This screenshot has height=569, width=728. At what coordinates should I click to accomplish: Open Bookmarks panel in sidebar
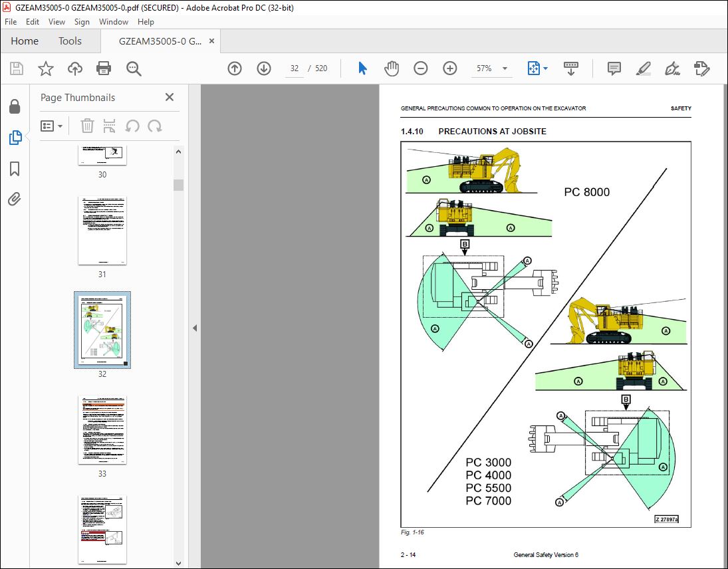click(x=15, y=169)
